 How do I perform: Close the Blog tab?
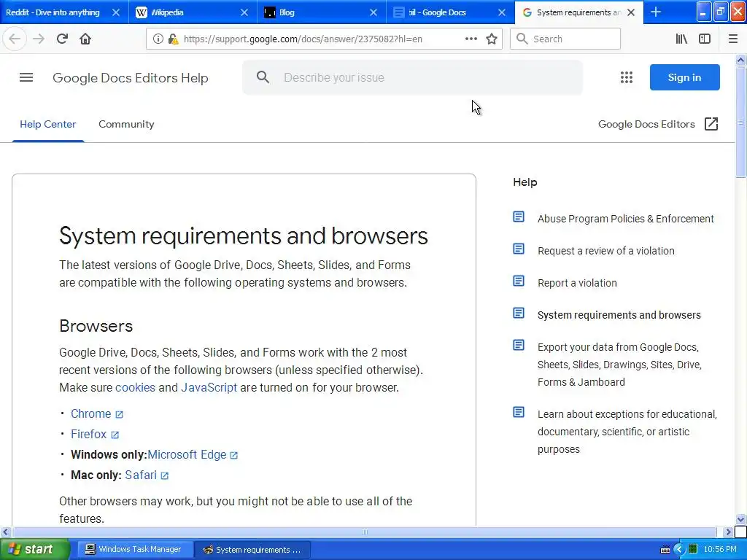[x=373, y=12]
